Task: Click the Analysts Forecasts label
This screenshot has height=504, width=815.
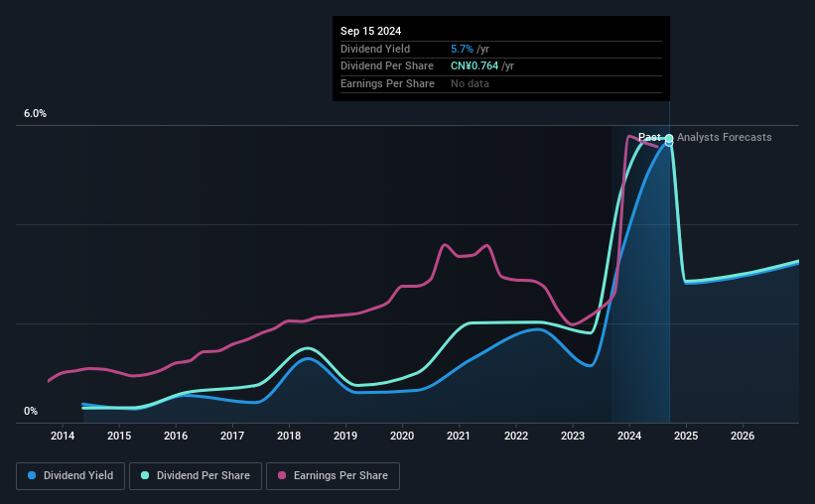Action: coord(724,137)
